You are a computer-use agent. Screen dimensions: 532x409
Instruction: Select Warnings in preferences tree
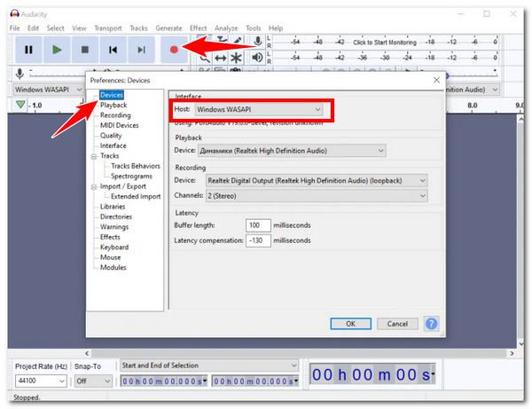click(114, 227)
